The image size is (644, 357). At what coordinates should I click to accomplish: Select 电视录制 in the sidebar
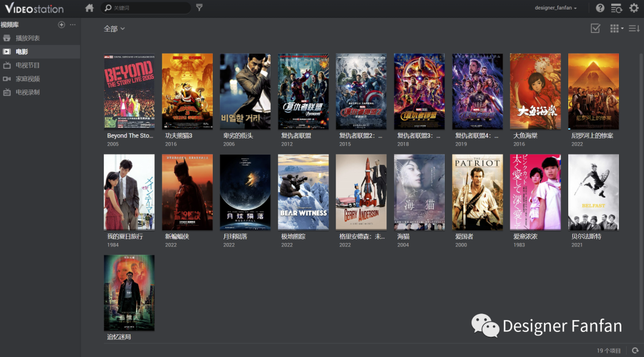click(40, 92)
